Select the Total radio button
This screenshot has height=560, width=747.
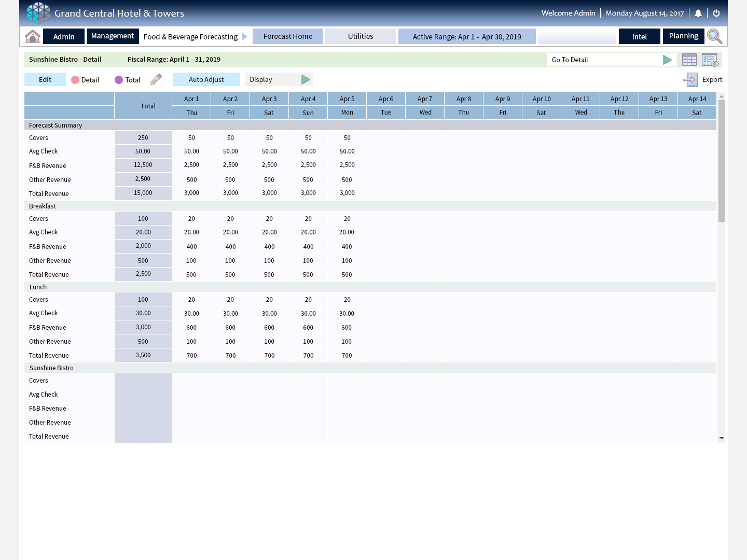(119, 80)
